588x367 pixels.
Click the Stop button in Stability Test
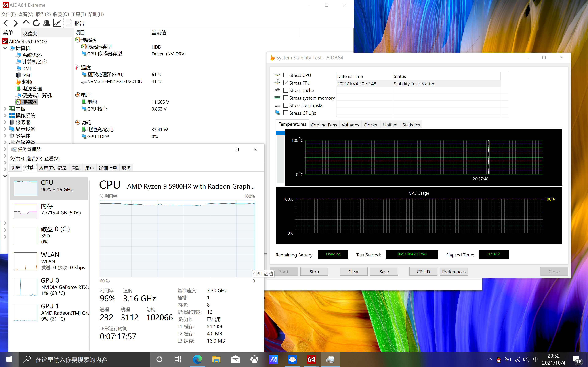pyautogui.click(x=314, y=272)
